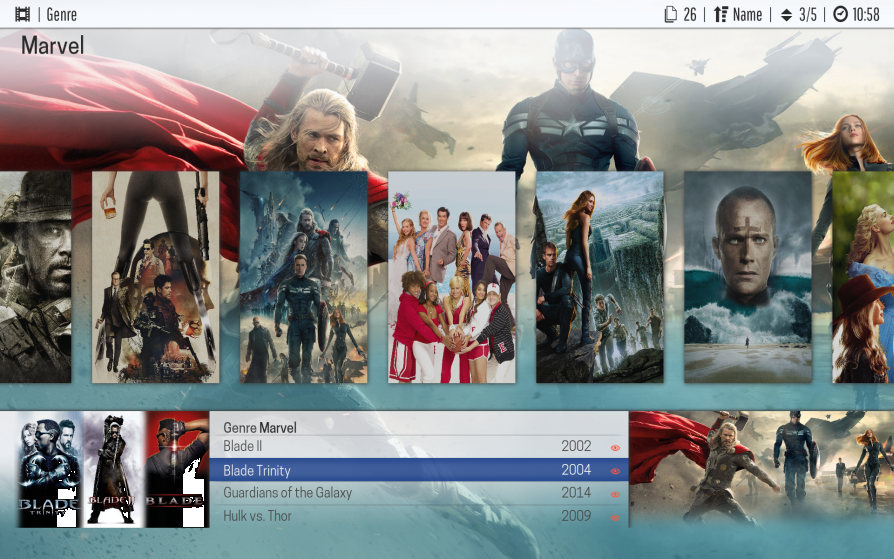The width and height of the screenshot is (894, 559).
Task: Click the sort order icon beside Name
Action: pos(721,14)
